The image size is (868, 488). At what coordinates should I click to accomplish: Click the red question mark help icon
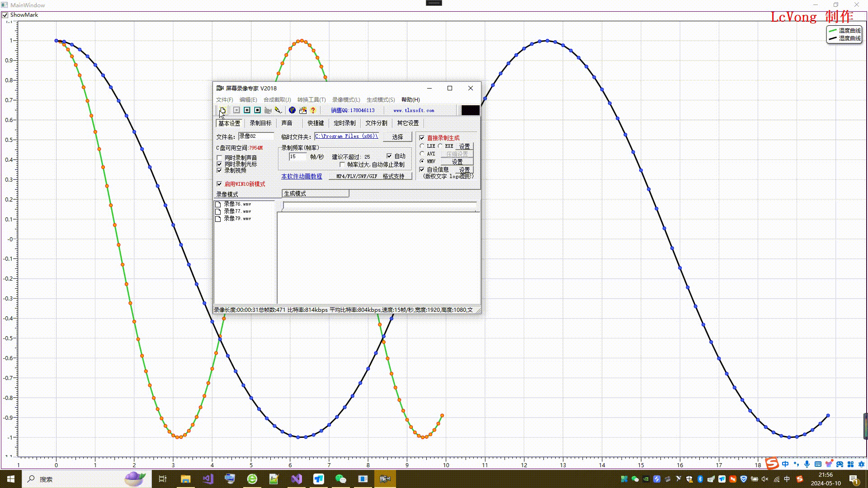pos(313,110)
